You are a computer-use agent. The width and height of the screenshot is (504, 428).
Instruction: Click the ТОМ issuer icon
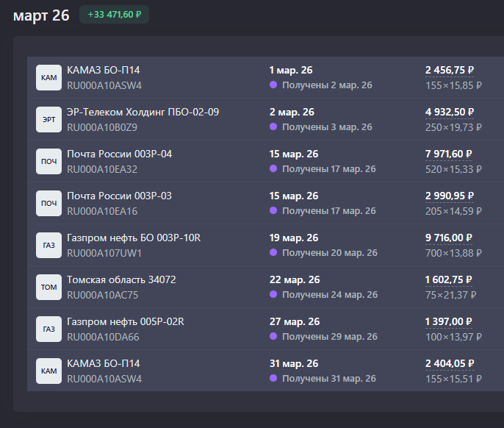(x=48, y=287)
